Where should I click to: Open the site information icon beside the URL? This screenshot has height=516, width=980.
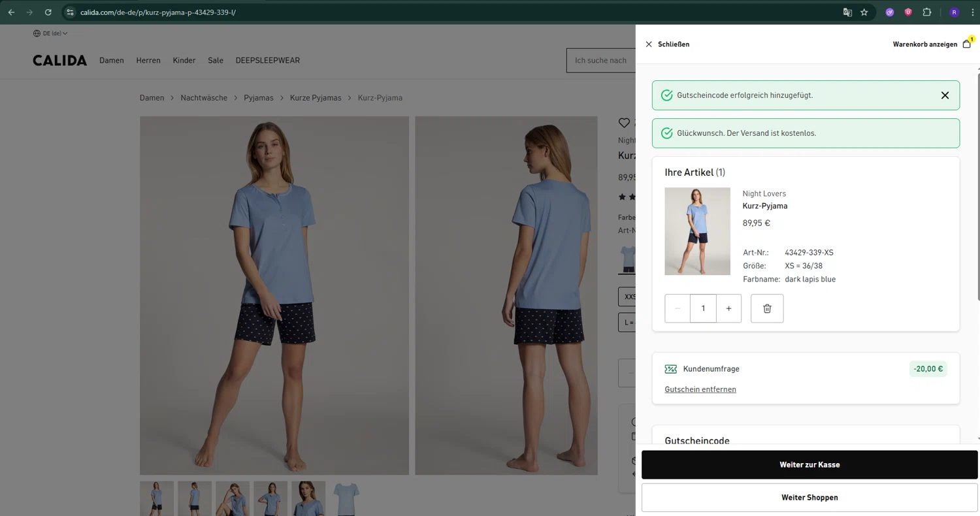[x=71, y=12]
